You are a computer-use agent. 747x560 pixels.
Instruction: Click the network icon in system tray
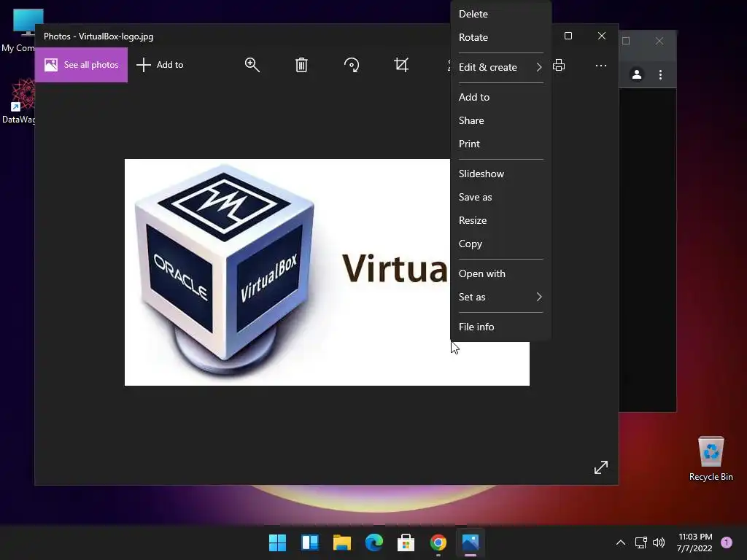(x=641, y=542)
